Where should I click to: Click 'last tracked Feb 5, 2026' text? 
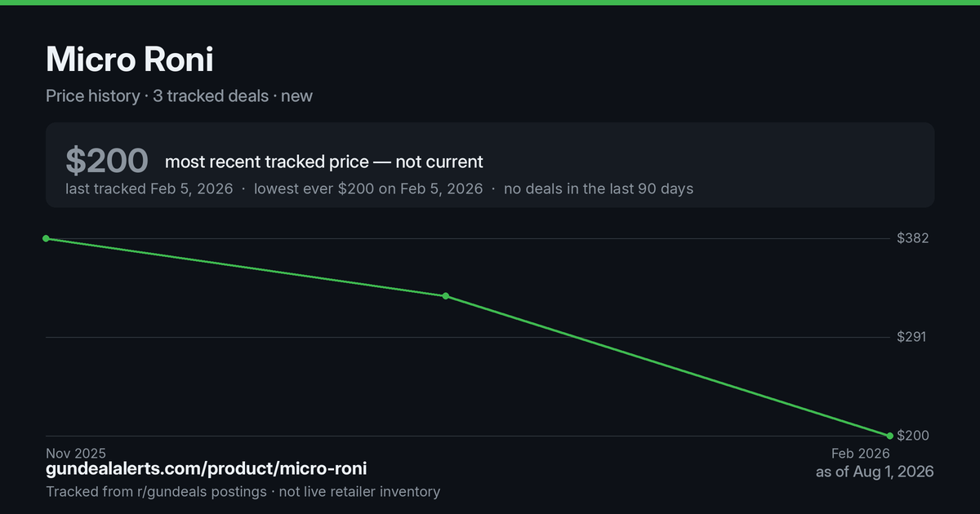coord(149,188)
